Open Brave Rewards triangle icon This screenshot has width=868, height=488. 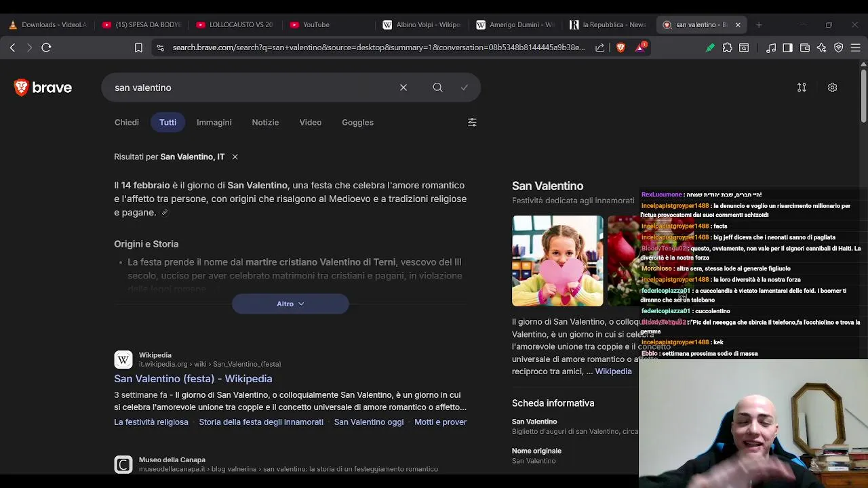tap(641, 47)
